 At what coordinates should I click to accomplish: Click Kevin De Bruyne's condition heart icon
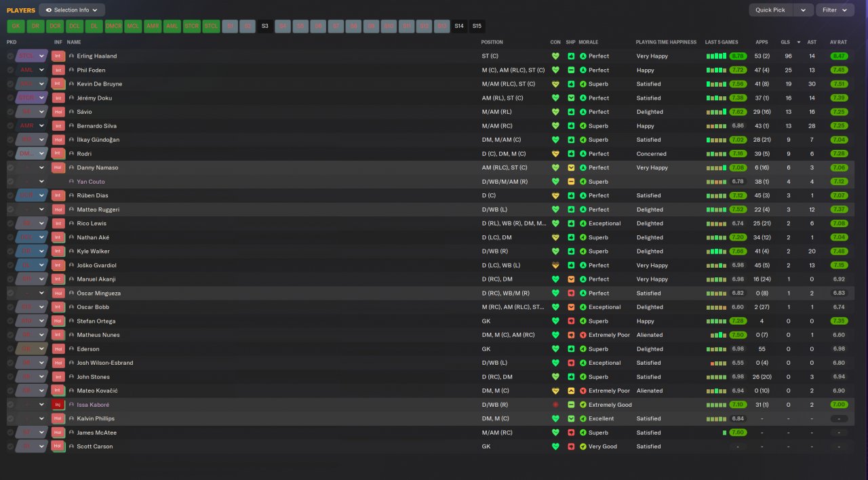click(x=556, y=84)
